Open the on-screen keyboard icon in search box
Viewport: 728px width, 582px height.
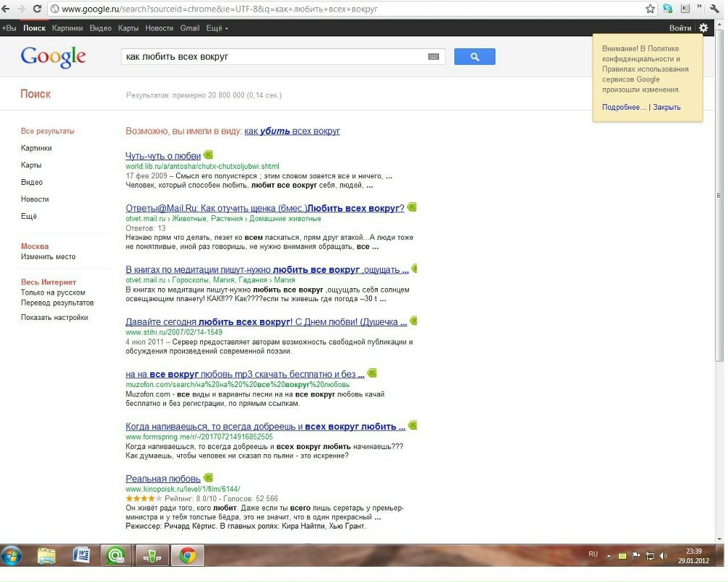click(433, 56)
